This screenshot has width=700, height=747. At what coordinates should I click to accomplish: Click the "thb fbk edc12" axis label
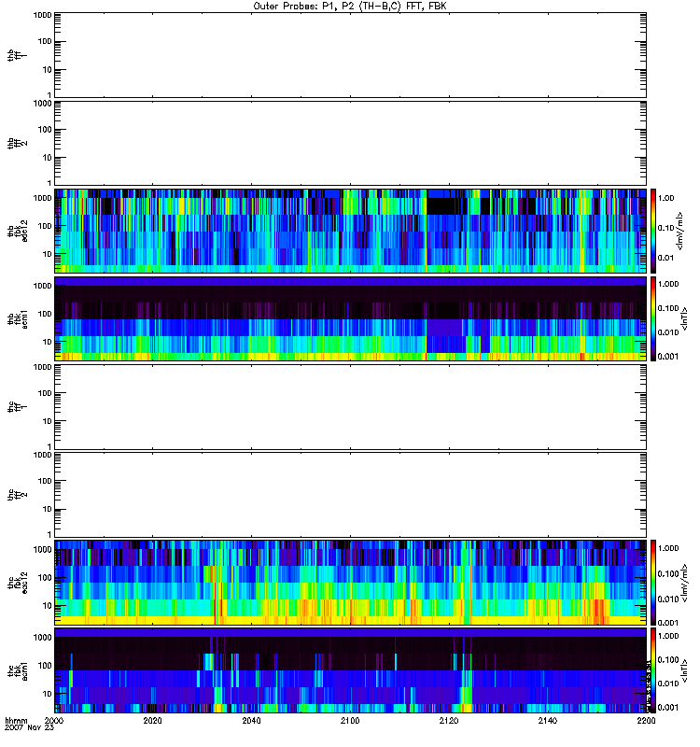17,231
